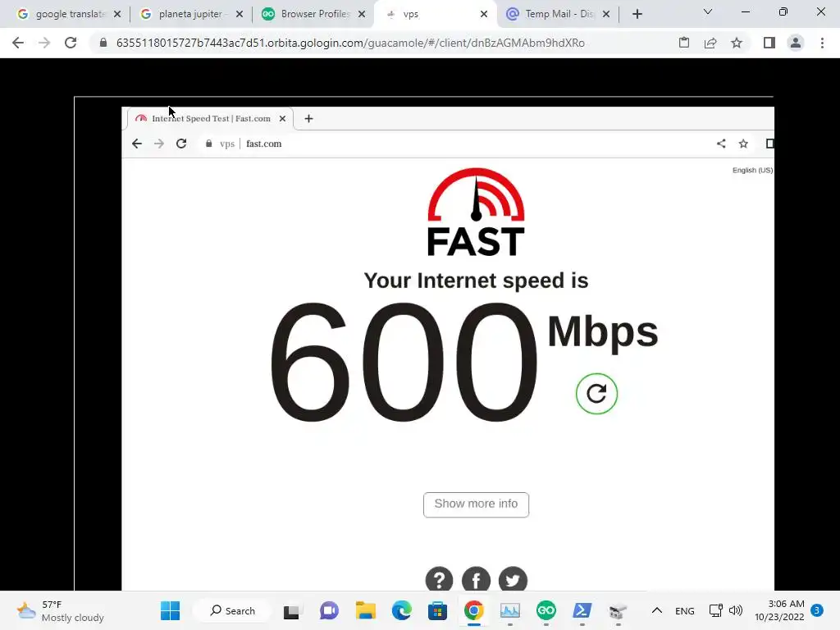Go forward in the remote browser
The width and height of the screenshot is (840, 630).
tap(159, 144)
